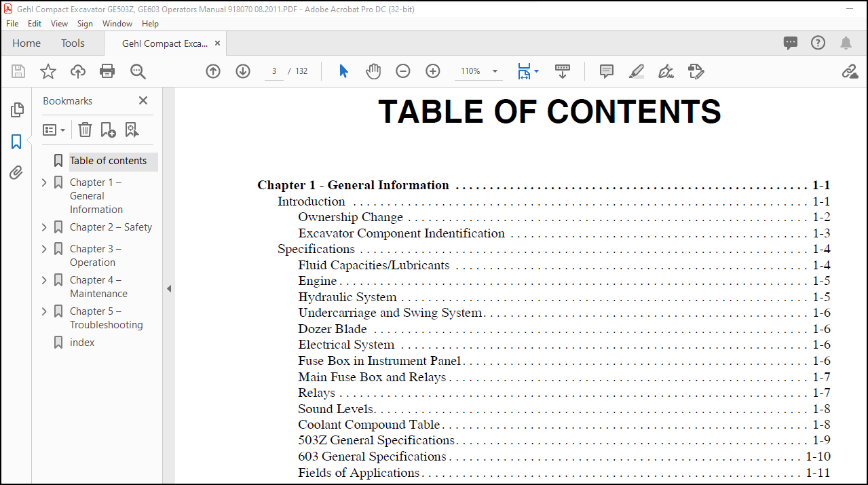Viewport: 868px width, 485px height.
Task: Expand Chapter 4 – Maintenance bookmark
Action: click(44, 280)
